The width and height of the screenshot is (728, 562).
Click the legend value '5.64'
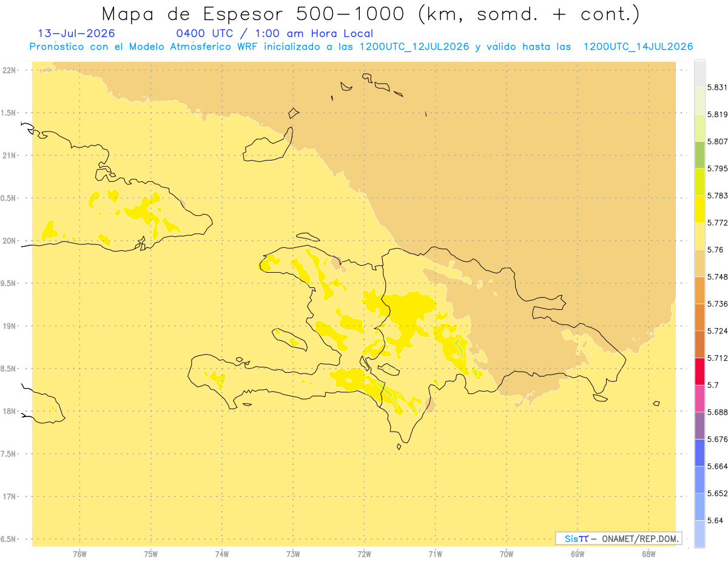click(715, 520)
